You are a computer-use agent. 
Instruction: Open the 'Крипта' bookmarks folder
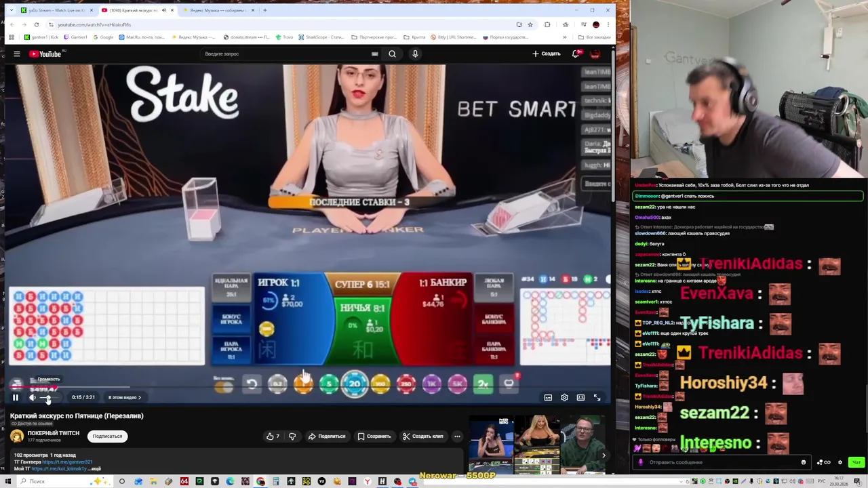(x=414, y=37)
